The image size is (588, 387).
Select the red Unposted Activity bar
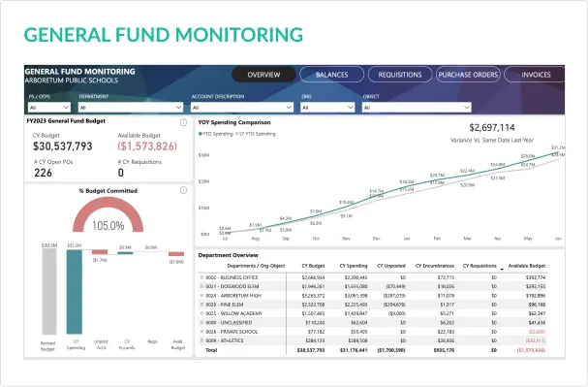coord(100,252)
